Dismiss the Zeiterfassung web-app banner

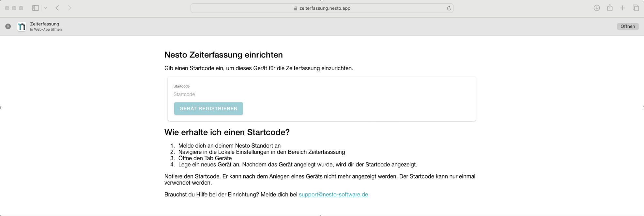8,26
